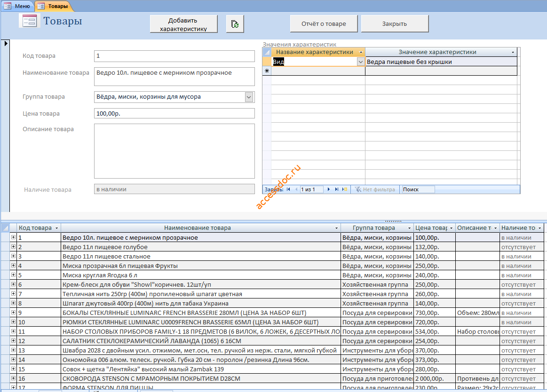This screenshot has height=392, width=547.
Task: Click cell СКОВОРОДА STENSON С МРАМОРНЫМ ПОКРЫТИЕМ D28CM
Action: [201, 378]
